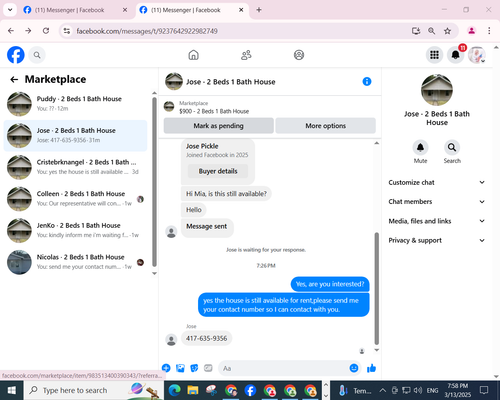Expand the Privacy & support section

point(436,240)
